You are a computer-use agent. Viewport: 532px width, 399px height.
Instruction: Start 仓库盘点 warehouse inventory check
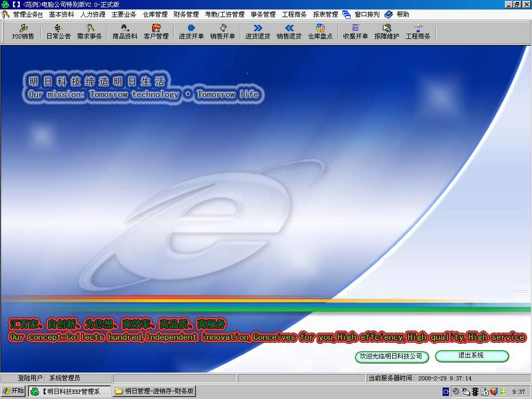[x=320, y=32]
